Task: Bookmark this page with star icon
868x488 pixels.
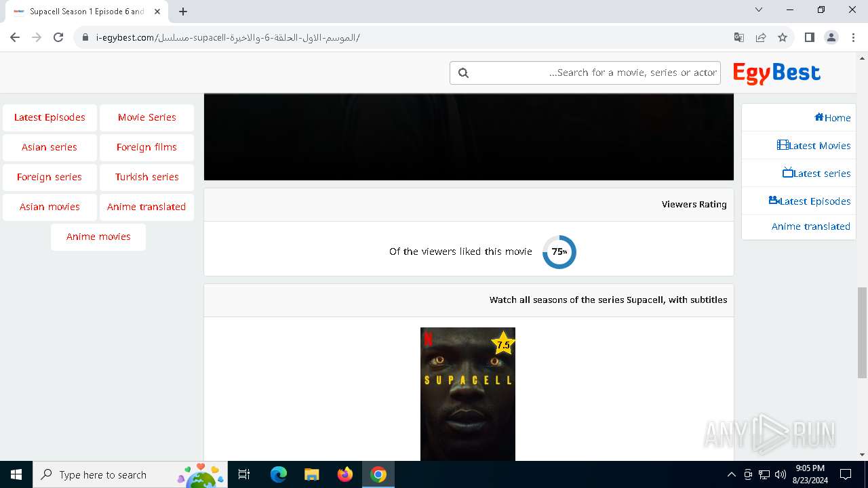Action: click(x=783, y=37)
